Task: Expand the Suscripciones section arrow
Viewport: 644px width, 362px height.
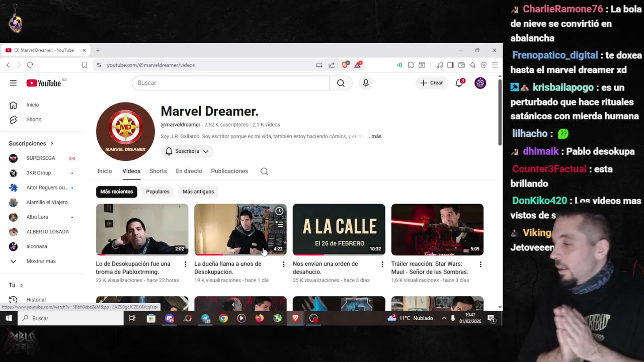Action: (x=52, y=144)
